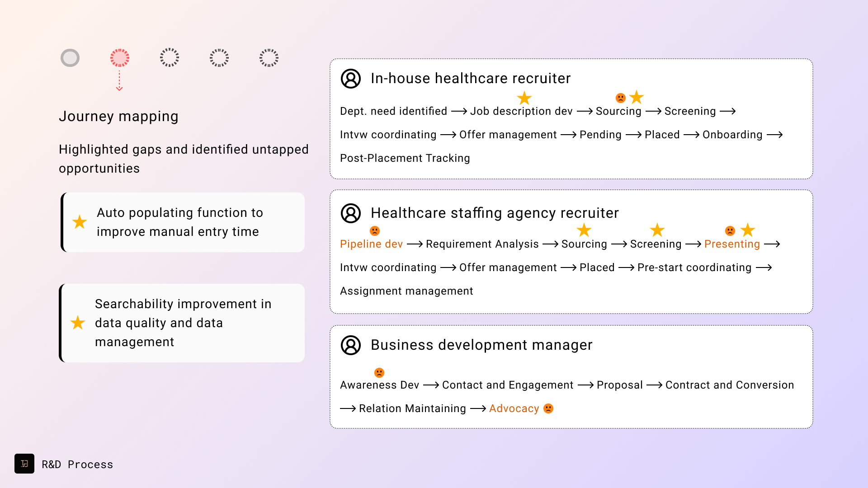Image resolution: width=868 pixels, height=488 pixels.
Task: Click the Journey mapping heading
Action: [x=118, y=117]
